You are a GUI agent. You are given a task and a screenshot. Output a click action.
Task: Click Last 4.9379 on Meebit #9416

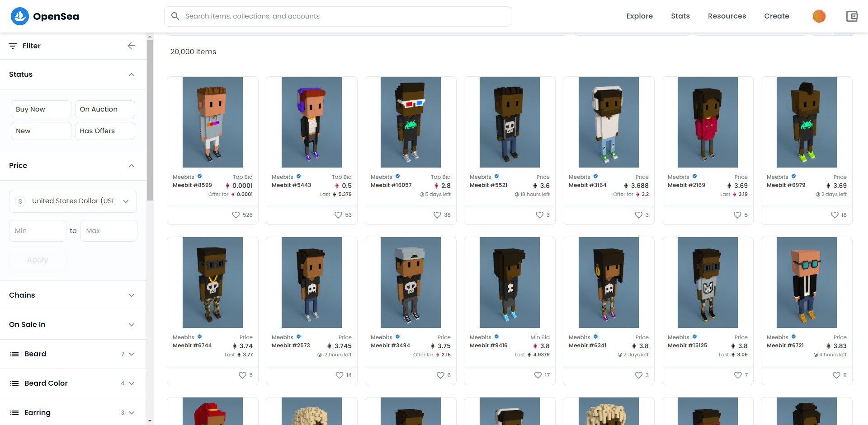click(x=532, y=355)
